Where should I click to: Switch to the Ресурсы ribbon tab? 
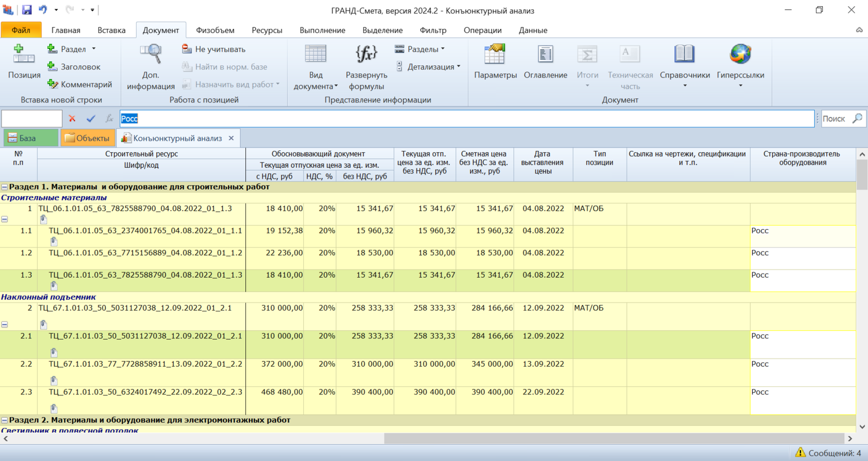click(267, 30)
